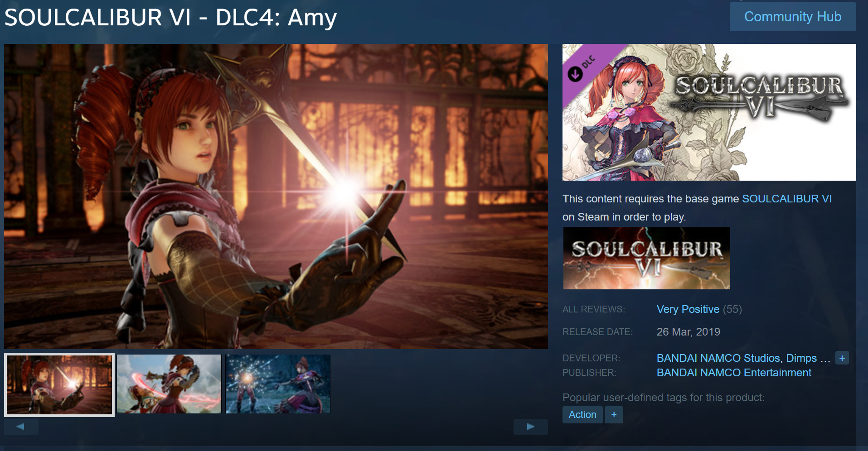
Task: Open BANDAI NAMCO Entertainment publisher link
Action: coord(734,373)
